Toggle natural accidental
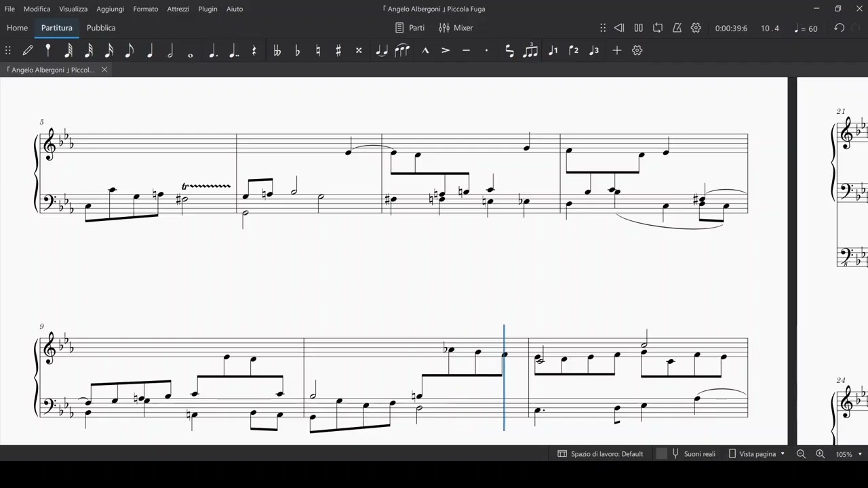Viewport: 868px width, 488px height. (318, 50)
